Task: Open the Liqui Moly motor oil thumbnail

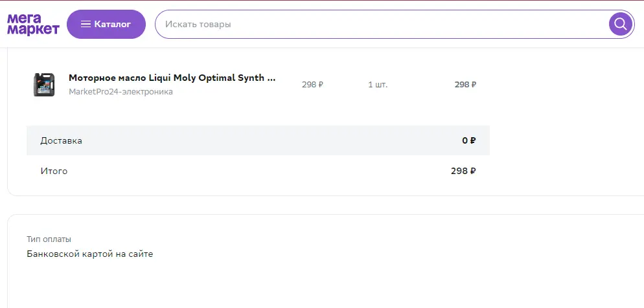Action: [x=44, y=85]
